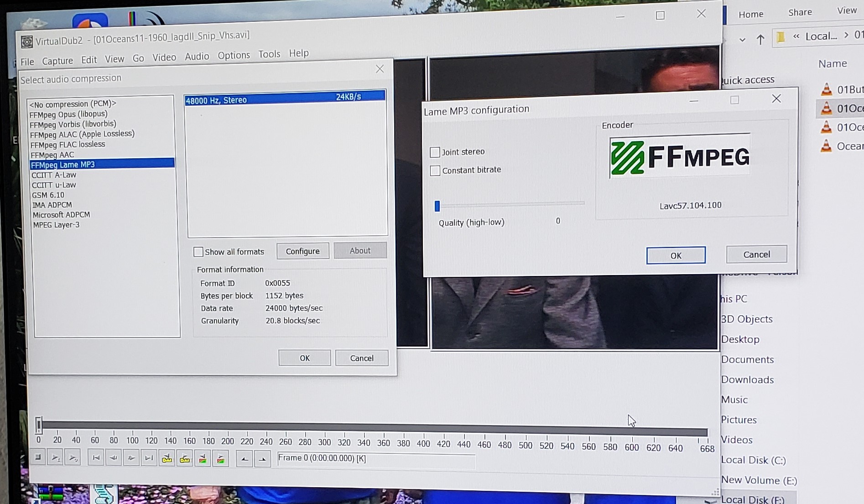Screen dimensions: 864x504
Task: Confirm Lame MP3 configuration with OK
Action: (676, 255)
